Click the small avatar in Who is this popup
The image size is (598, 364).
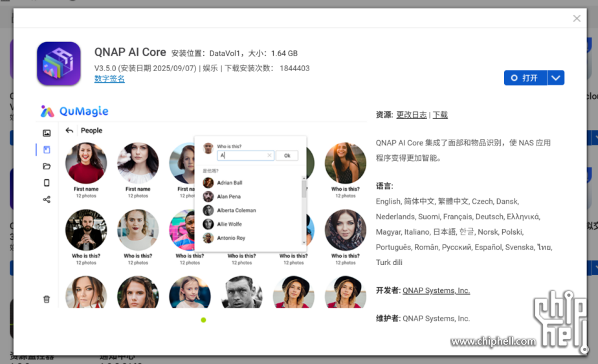[x=208, y=148]
